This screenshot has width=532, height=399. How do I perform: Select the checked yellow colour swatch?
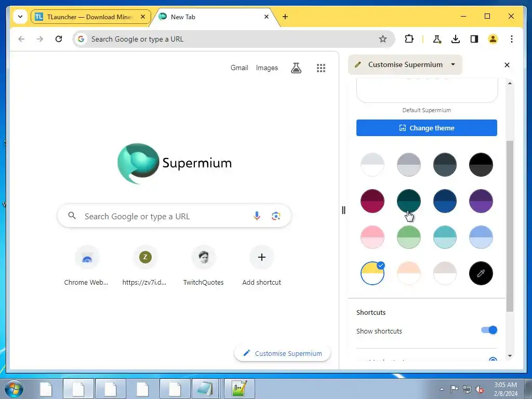coord(372,273)
